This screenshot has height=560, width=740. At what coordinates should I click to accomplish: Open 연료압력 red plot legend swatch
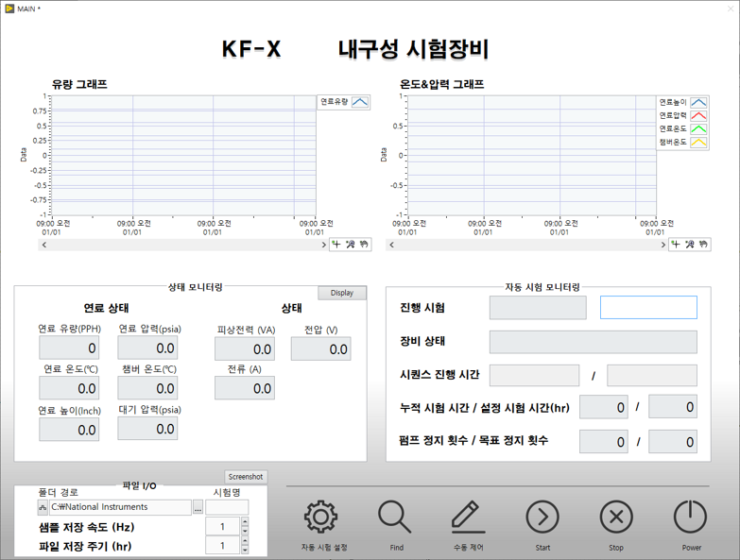[698, 115]
